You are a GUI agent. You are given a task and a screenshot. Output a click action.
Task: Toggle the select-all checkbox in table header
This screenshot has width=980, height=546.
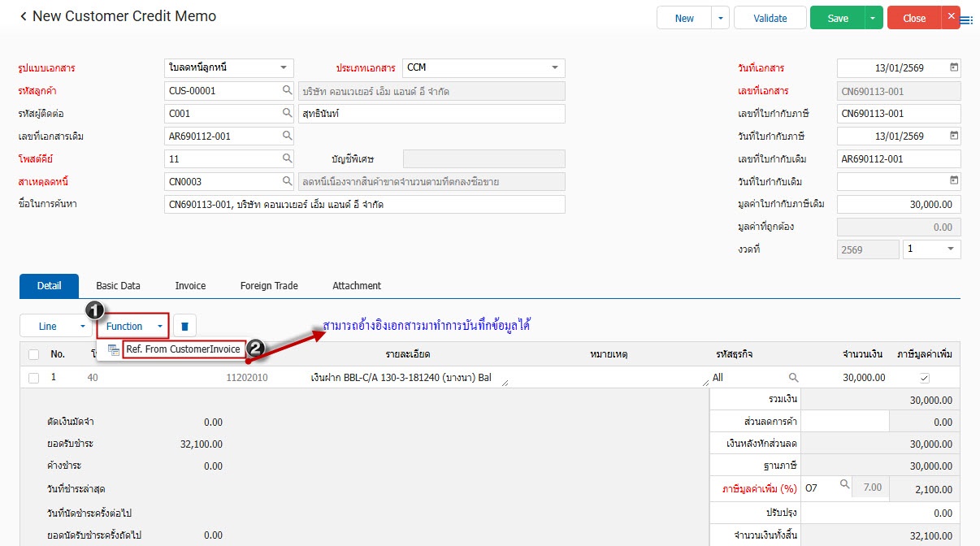coord(33,354)
